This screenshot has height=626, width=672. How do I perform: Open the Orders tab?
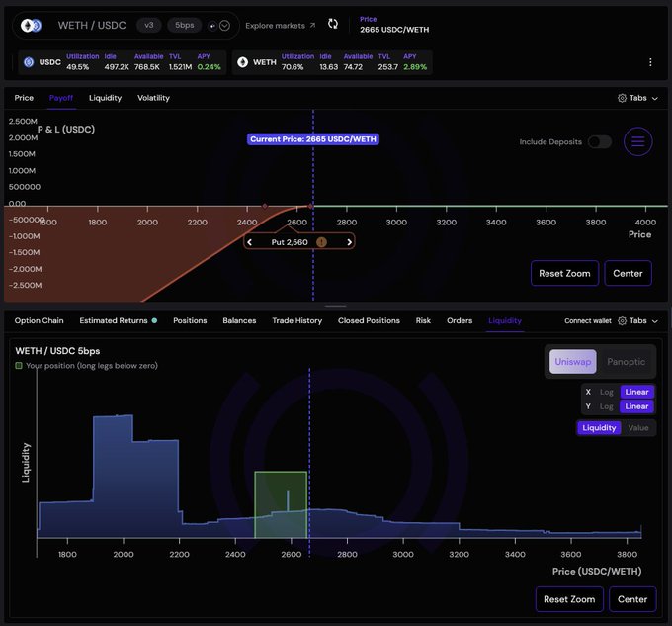coord(460,320)
